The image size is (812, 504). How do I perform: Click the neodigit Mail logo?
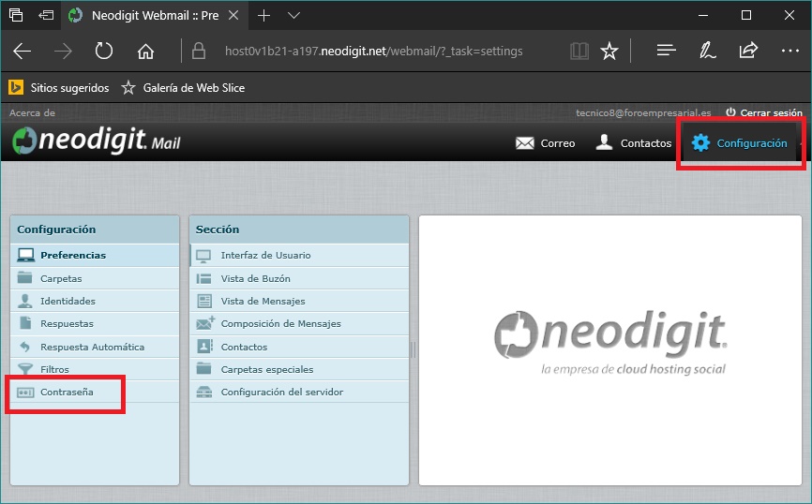point(97,141)
